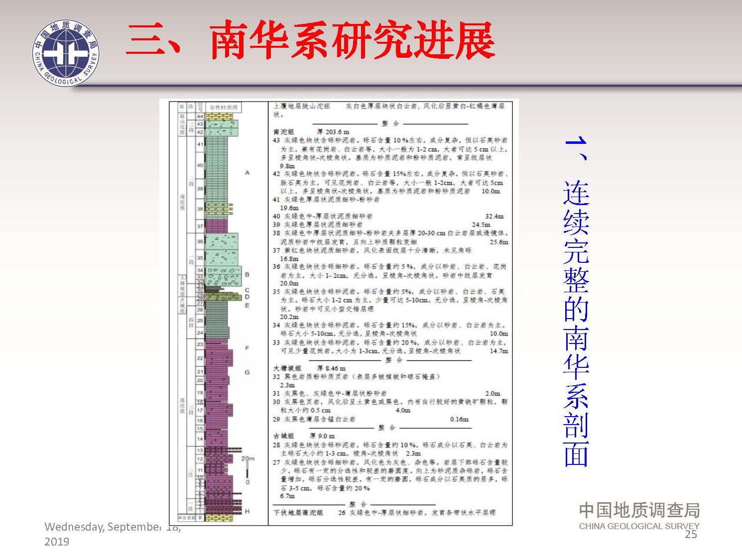Image resolution: width=742 pixels, height=560 pixels.
Task: Click section marker D beside the column
Action: (x=247, y=297)
